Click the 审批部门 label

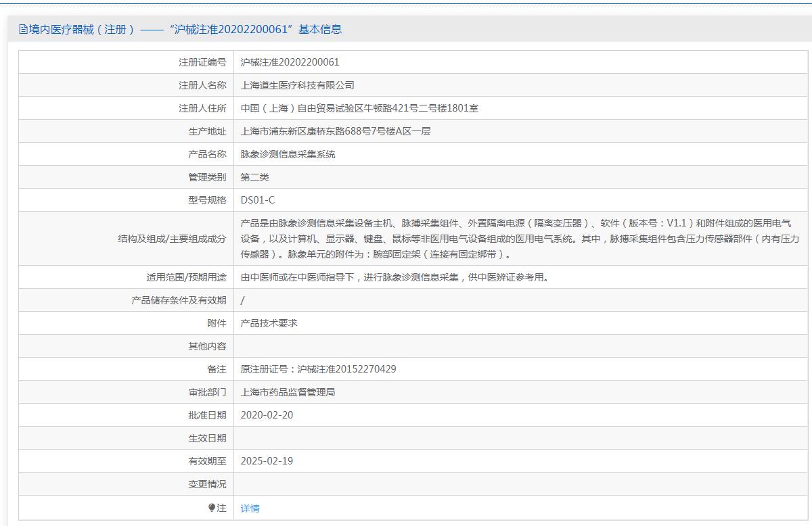[207, 392]
